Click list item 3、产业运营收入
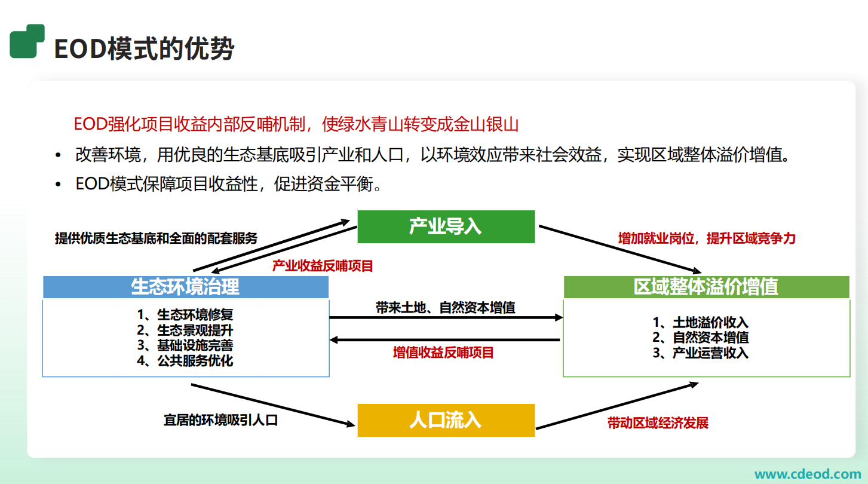The image size is (868, 484). pyautogui.click(x=701, y=353)
